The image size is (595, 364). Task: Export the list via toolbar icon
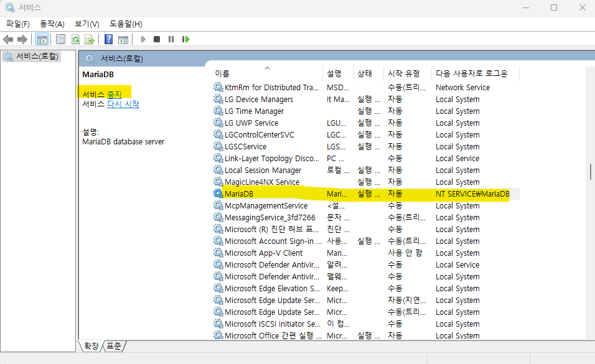pyautogui.click(x=90, y=39)
